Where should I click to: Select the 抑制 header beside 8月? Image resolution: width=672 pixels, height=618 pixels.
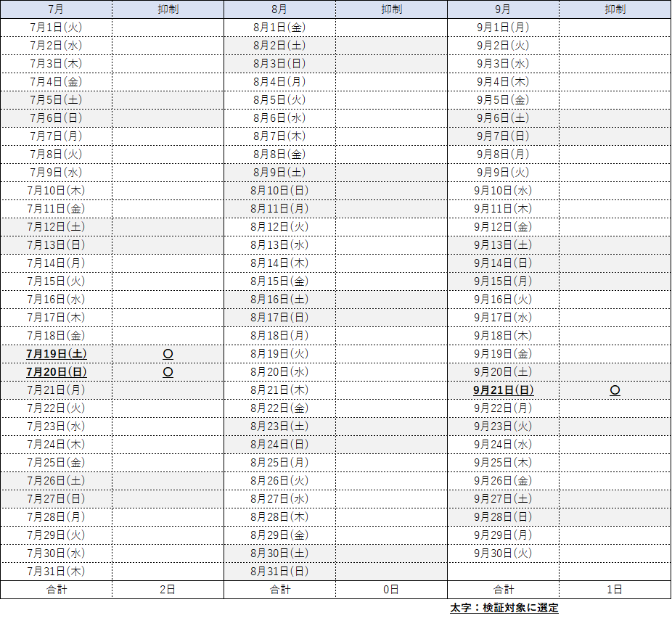point(391,9)
